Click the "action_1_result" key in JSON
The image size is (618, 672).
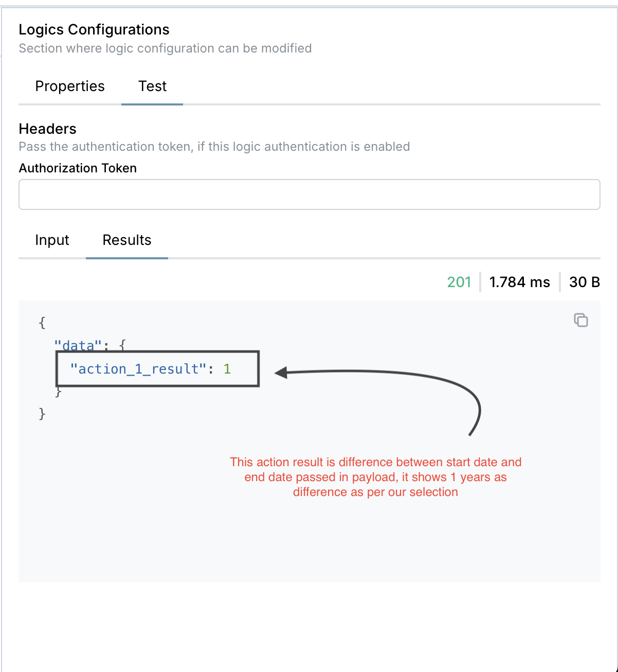pyautogui.click(x=138, y=369)
